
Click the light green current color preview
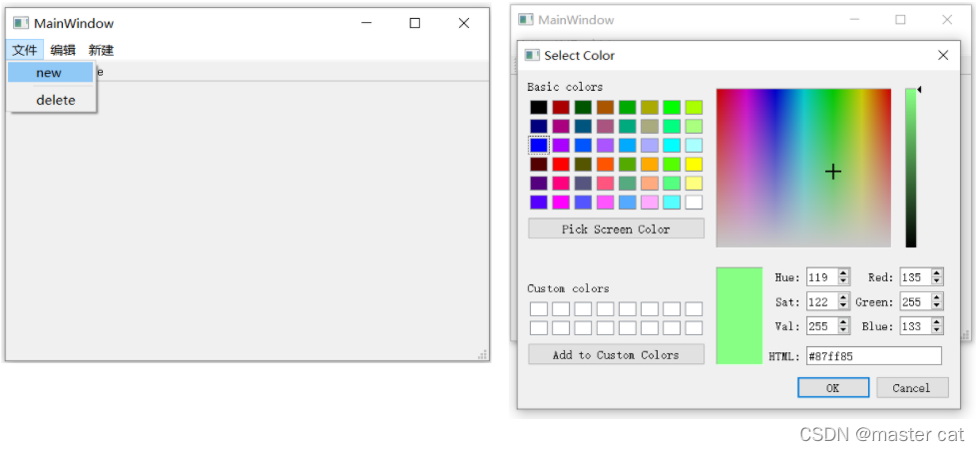coord(739,315)
